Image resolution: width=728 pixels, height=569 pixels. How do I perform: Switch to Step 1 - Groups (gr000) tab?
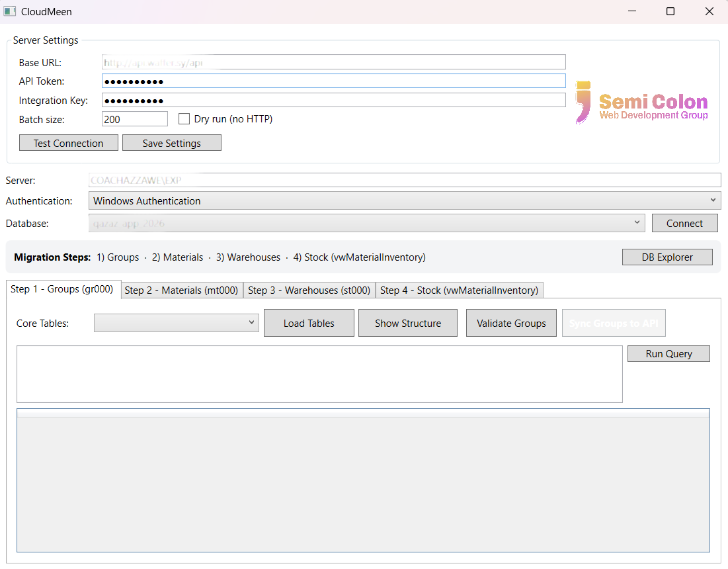click(62, 289)
